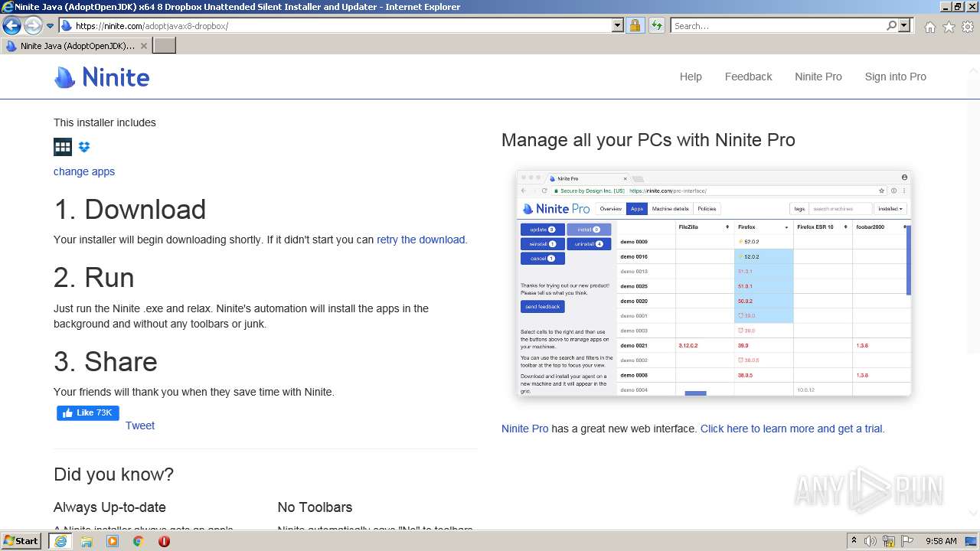The height and width of the screenshot is (551, 980).
Task: Open a new blank tab
Action: click(x=165, y=46)
